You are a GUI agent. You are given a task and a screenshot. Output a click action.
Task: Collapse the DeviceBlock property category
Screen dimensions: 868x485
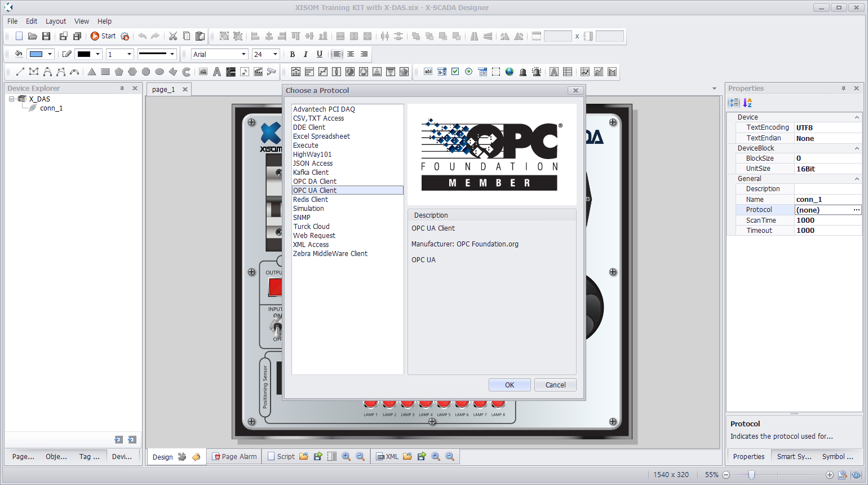[x=857, y=148]
